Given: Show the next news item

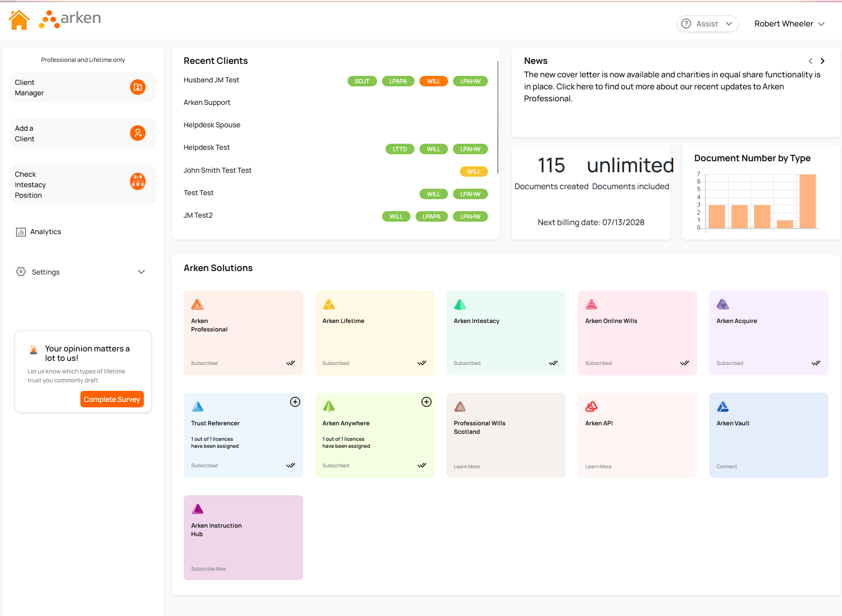Looking at the screenshot, I should tap(823, 61).
